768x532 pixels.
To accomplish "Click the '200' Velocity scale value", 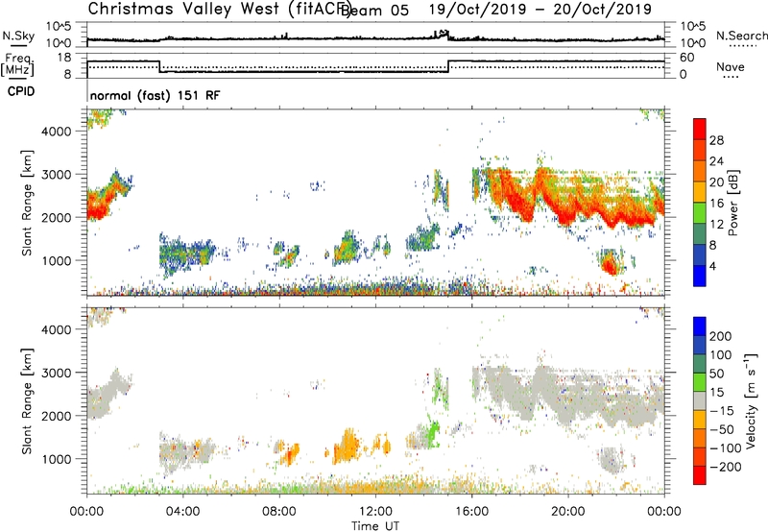I will coord(721,336).
